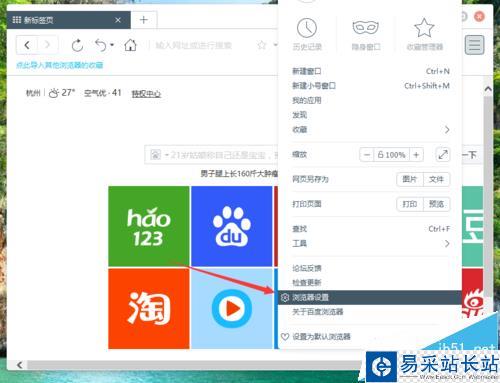
Task: Increase zoom with plus button
Action: 416,155
